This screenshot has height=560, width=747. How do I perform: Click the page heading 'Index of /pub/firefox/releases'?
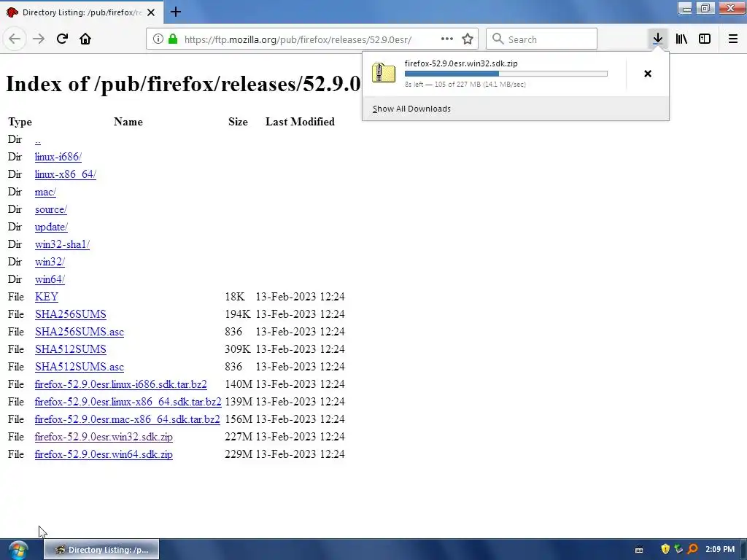(x=183, y=85)
